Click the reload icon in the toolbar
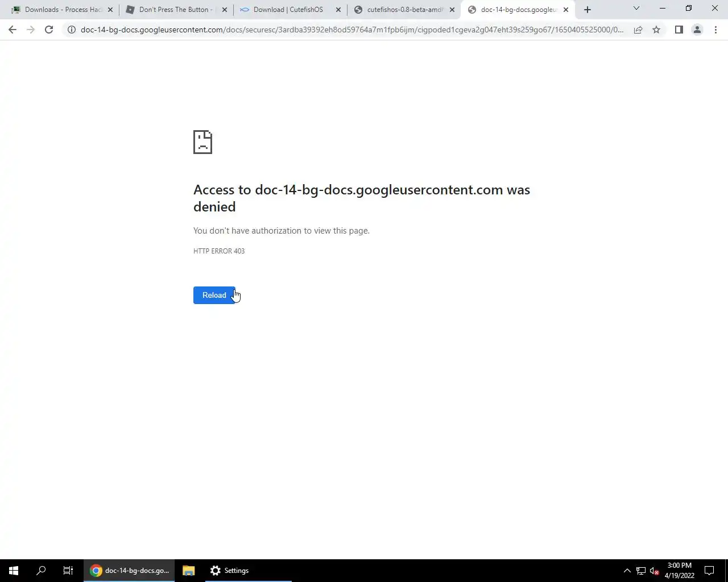Viewport: 728px width, 582px height. 49,30
